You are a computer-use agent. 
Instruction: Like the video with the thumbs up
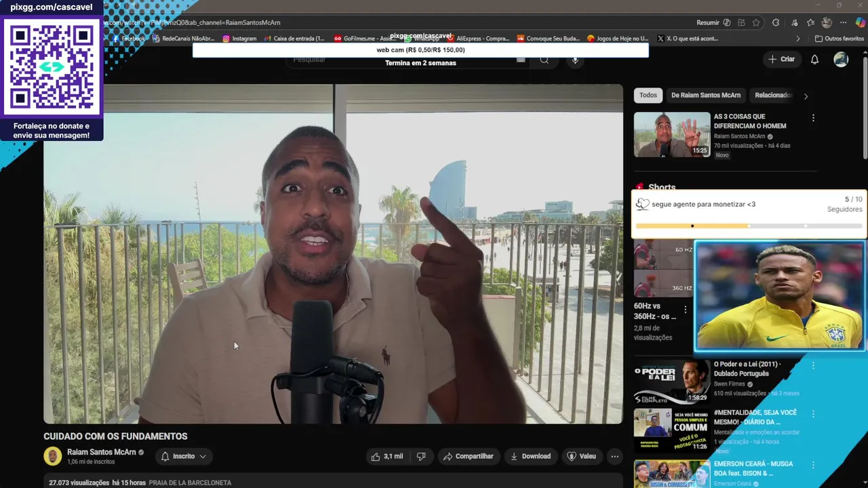387,457
